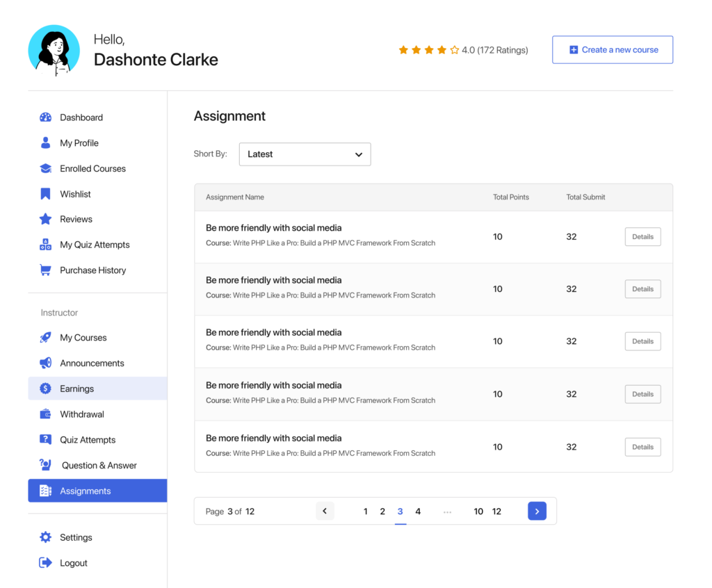Click the Withdrawal wallet icon
The height and width of the screenshot is (588, 712).
click(x=45, y=414)
